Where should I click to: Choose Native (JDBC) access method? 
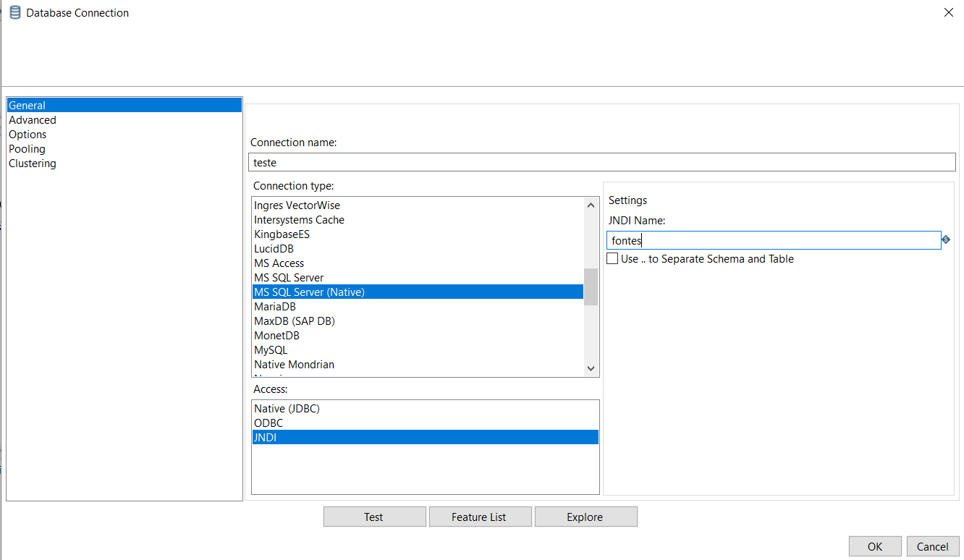coord(426,408)
